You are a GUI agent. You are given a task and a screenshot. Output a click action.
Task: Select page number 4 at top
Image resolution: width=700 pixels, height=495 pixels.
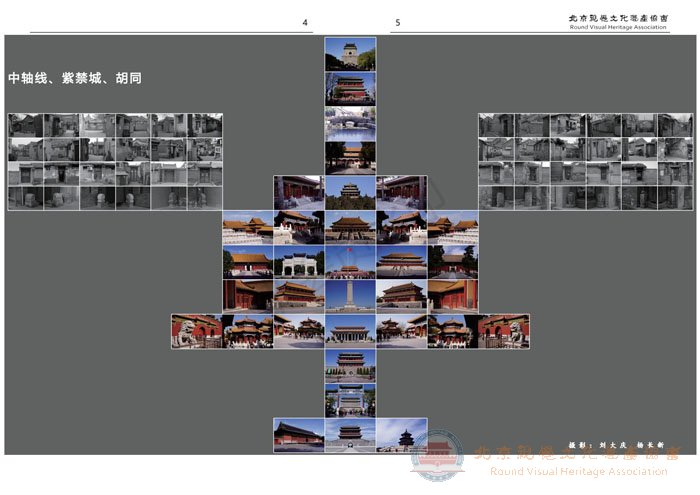[305, 22]
